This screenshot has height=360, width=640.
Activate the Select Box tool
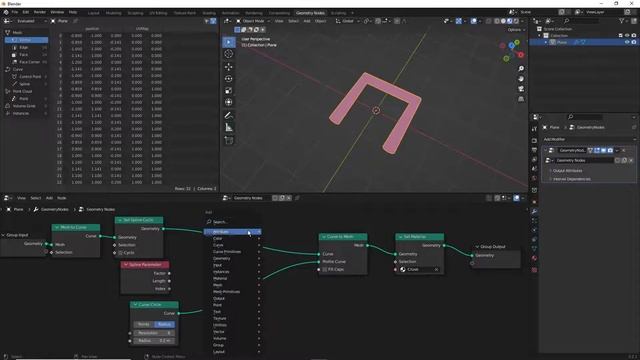[229, 42]
